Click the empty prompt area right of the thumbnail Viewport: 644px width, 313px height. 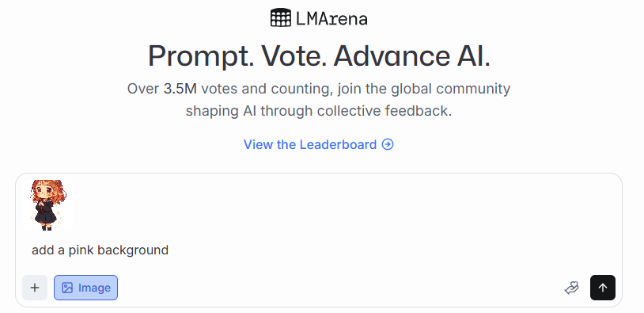pyautogui.click(x=345, y=204)
